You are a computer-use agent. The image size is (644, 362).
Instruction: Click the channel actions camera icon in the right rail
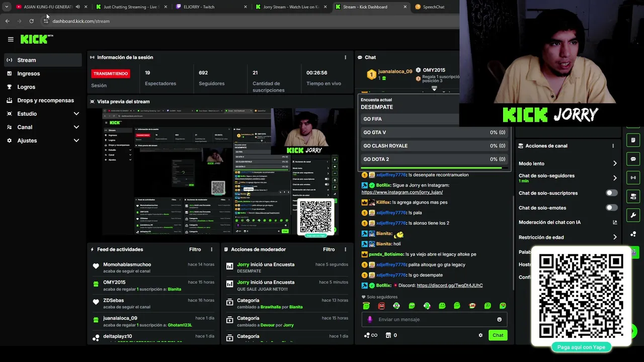pyautogui.click(x=633, y=196)
